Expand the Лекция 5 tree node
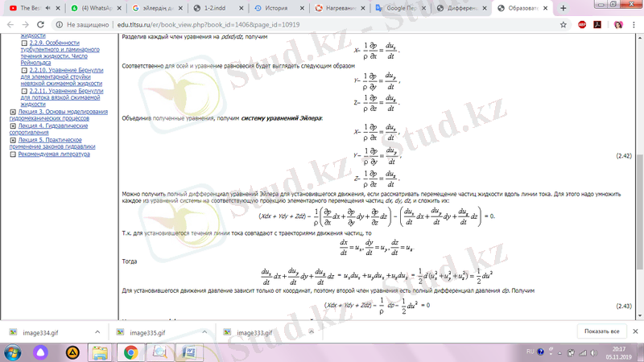Screen dimensions: 644x362 point(13,140)
